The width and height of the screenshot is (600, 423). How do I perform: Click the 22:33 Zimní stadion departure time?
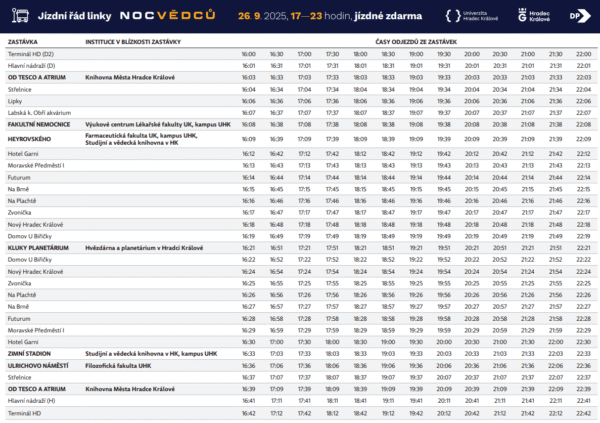pyautogui.click(x=584, y=354)
